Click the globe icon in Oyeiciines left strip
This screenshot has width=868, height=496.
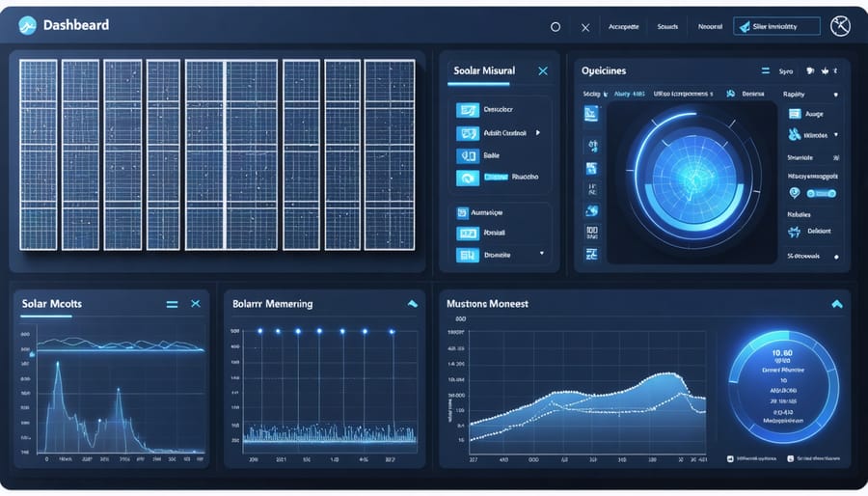[x=592, y=210]
